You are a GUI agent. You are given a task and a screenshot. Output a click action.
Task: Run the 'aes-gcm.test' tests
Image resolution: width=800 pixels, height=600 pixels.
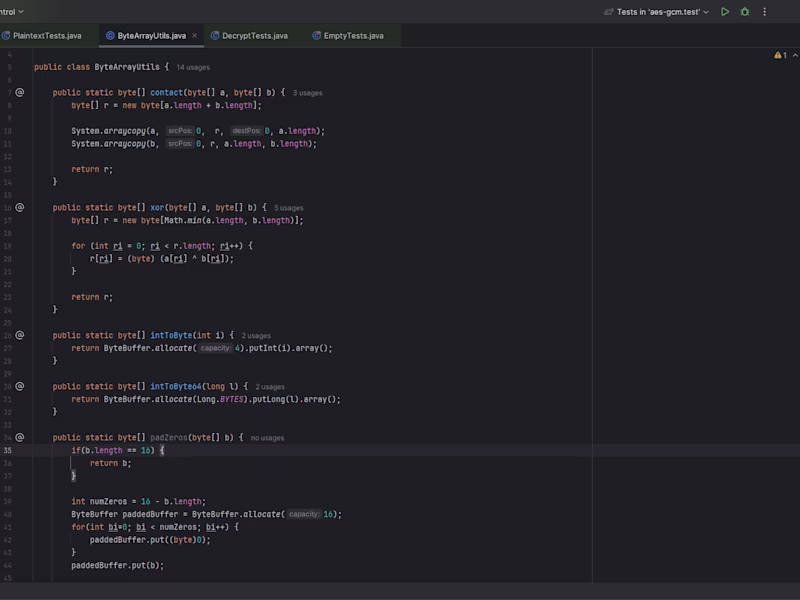tap(725, 12)
